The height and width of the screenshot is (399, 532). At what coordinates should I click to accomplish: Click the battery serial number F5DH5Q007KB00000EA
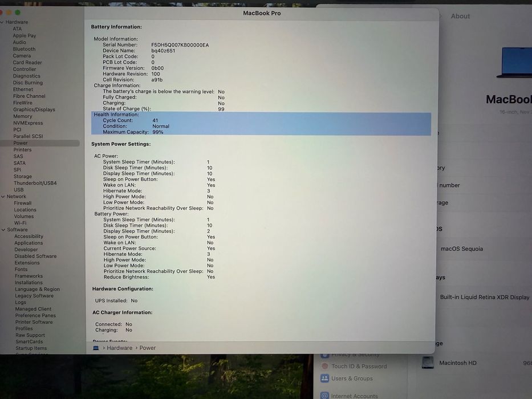pyautogui.click(x=180, y=45)
